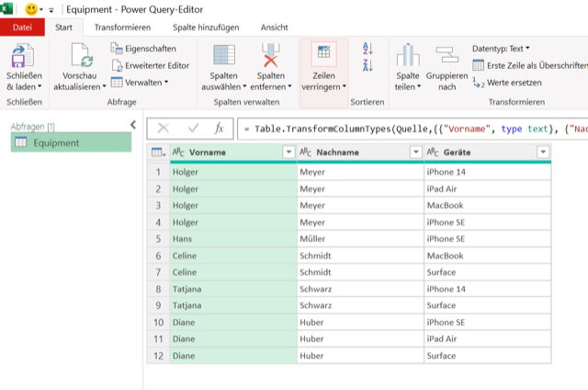Viewport: 588px width, 390px height.
Task: Open Geräte column filter dropdown
Action: click(543, 152)
